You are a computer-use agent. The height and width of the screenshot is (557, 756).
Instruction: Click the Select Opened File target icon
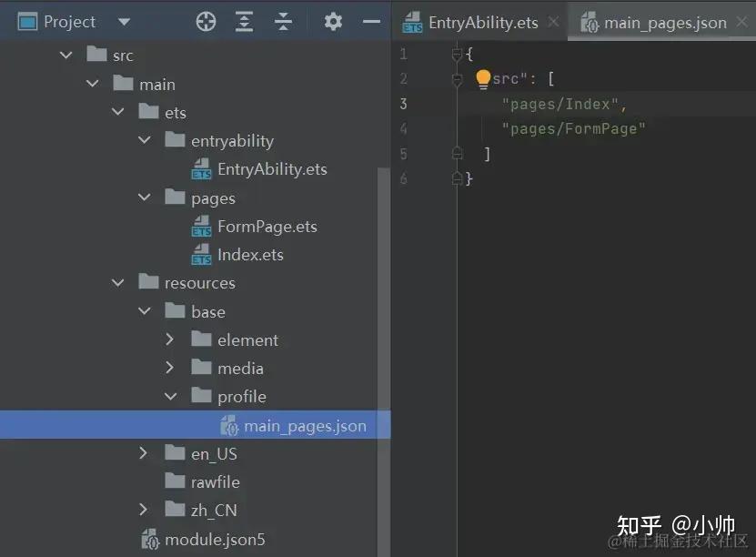(205, 21)
